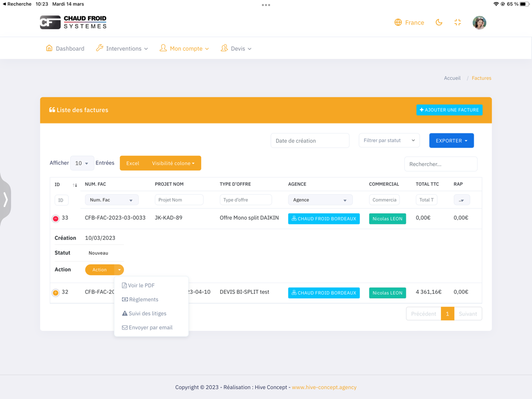Click creation date 10/03/2023
This screenshot has height=399, width=532.
(100, 238)
